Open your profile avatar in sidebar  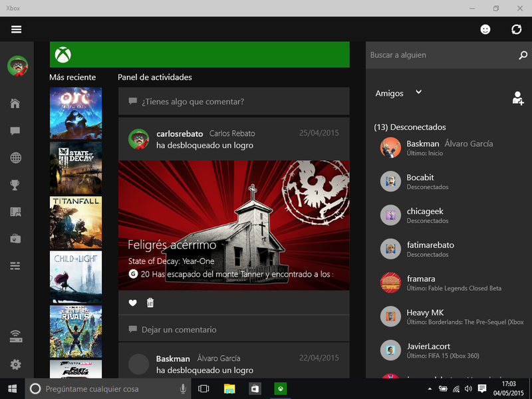(x=18, y=66)
